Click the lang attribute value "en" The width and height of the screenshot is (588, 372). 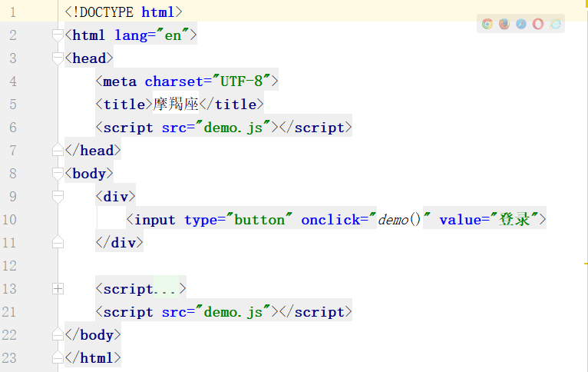[173, 35]
